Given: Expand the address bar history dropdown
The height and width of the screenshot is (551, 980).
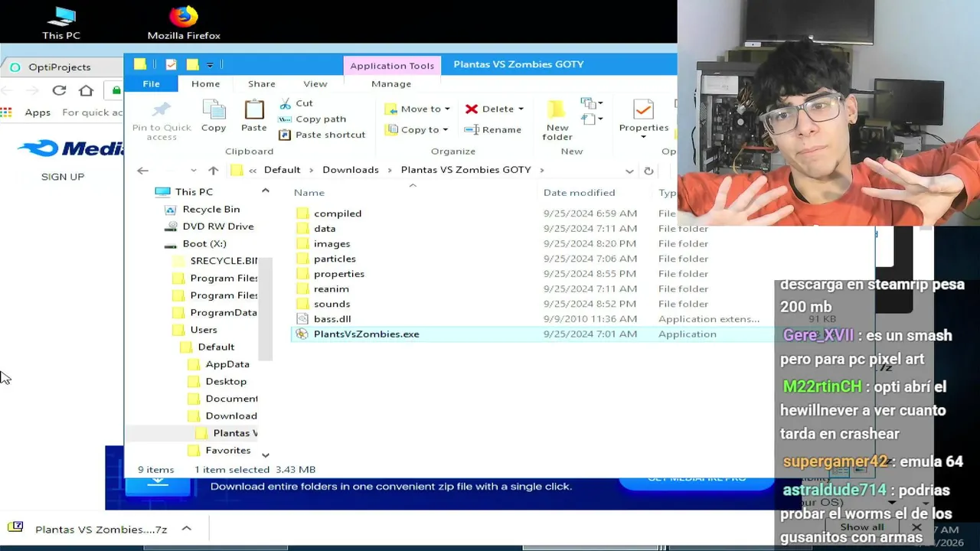Looking at the screenshot, I should [629, 171].
